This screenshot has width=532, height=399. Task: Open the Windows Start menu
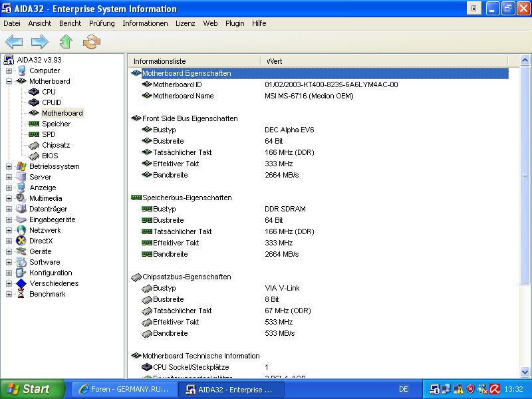click(x=33, y=389)
